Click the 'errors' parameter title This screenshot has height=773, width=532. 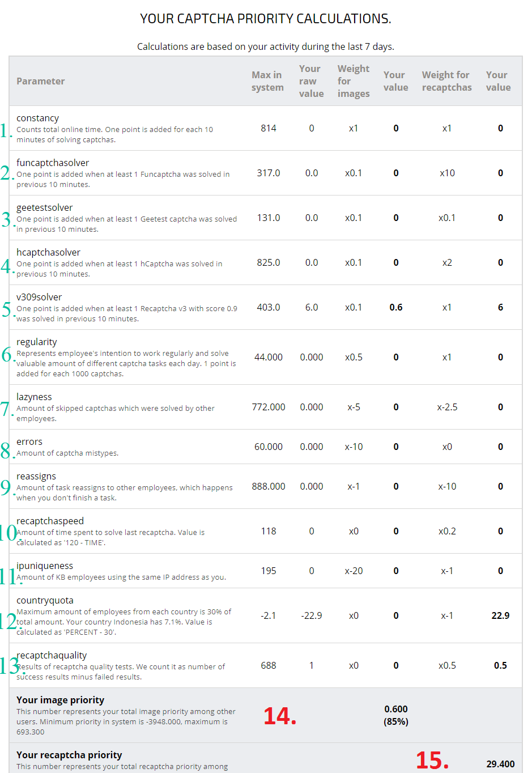(29, 441)
